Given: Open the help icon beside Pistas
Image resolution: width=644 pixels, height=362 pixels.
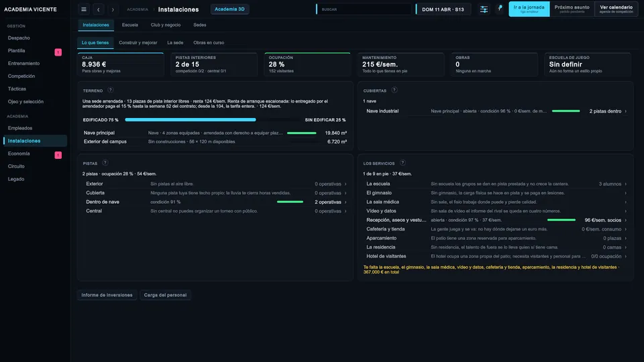Looking at the screenshot, I should click(105, 163).
